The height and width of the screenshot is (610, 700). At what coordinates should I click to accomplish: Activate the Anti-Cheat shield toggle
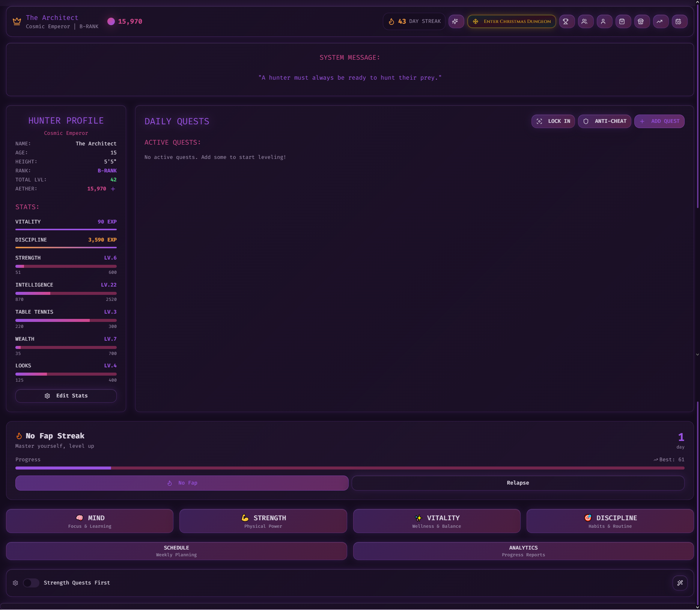coord(604,121)
